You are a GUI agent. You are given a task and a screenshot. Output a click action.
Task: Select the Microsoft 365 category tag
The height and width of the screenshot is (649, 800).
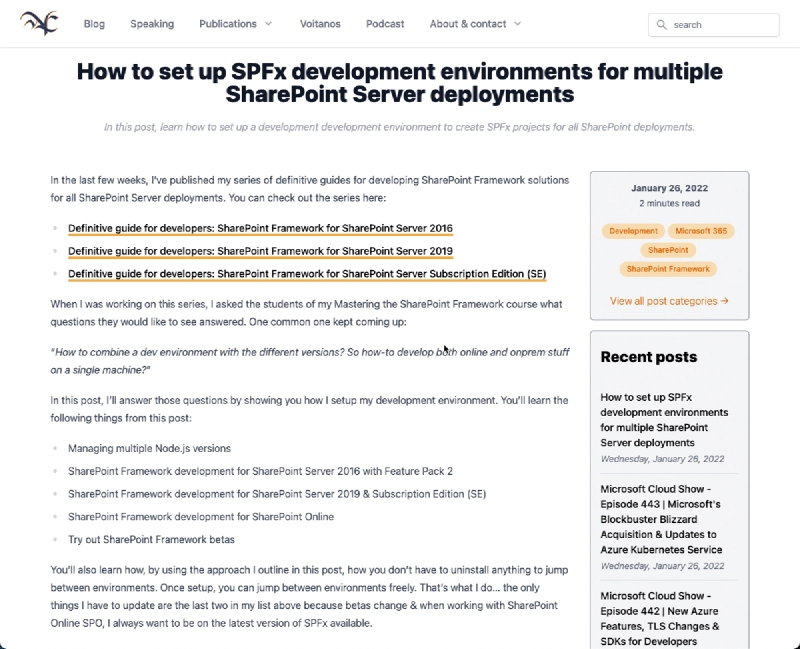(701, 231)
